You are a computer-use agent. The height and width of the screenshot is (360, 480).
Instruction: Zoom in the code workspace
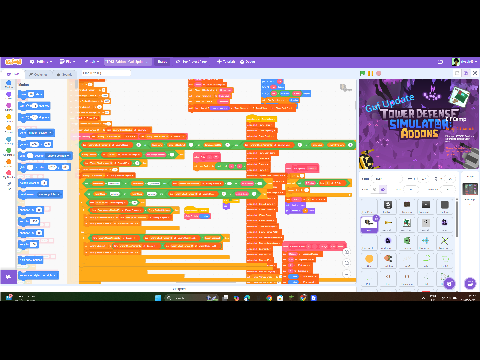click(x=347, y=252)
